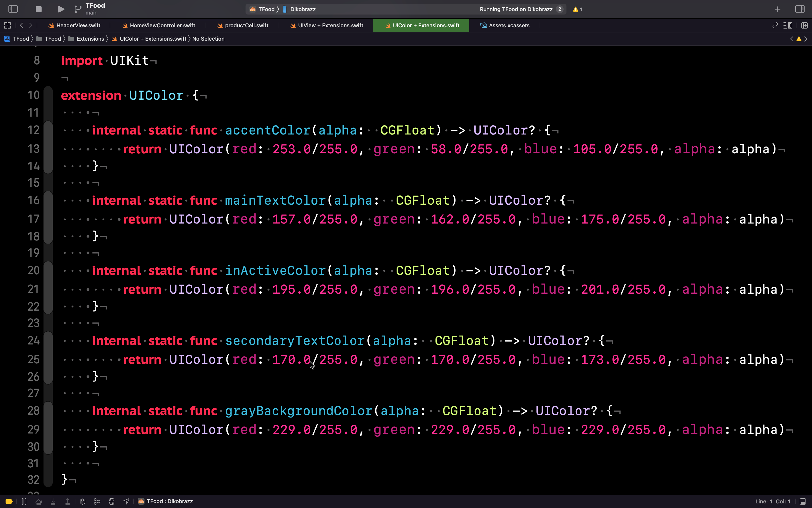Step into in debug bar
812x508 pixels.
click(53, 501)
